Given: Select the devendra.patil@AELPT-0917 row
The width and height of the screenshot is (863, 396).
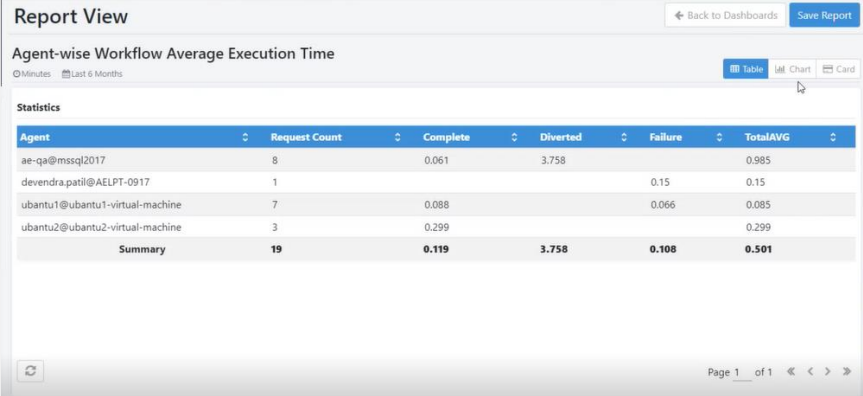Looking at the screenshot, I should click(x=436, y=182).
